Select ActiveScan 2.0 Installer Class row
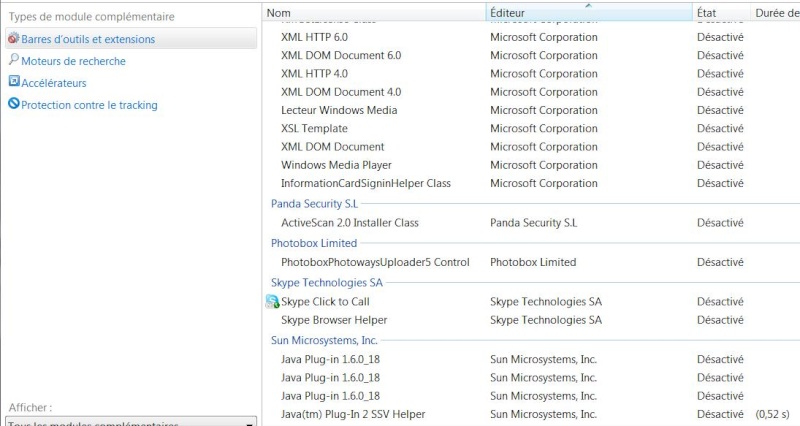800x426 pixels. point(531,223)
